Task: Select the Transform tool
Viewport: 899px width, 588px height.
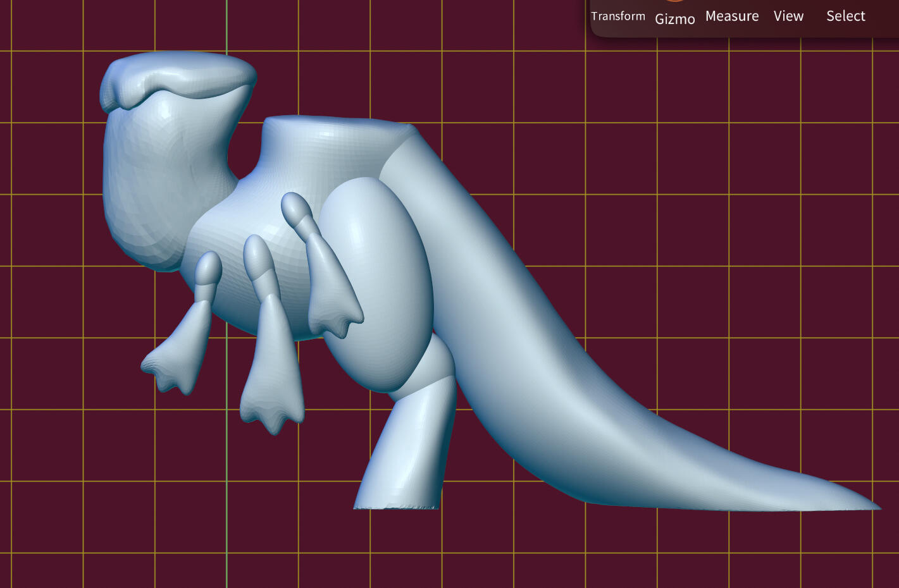Action: tap(617, 16)
